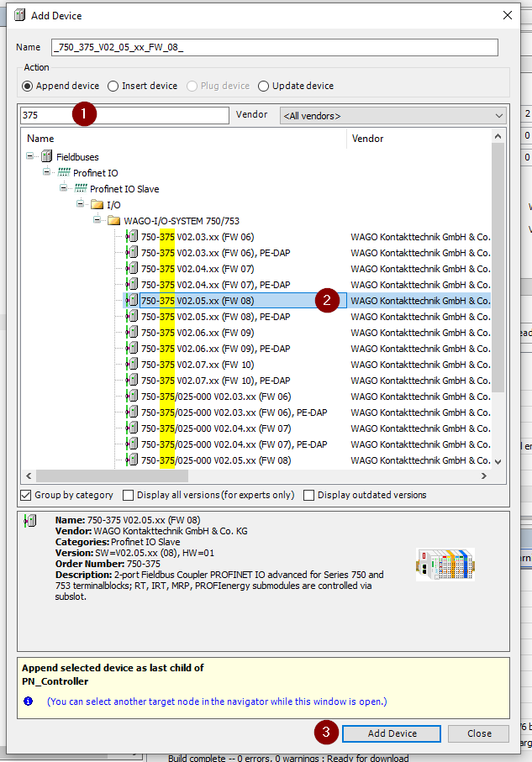Click the horizontal scrollbar right arrow

[484, 476]
